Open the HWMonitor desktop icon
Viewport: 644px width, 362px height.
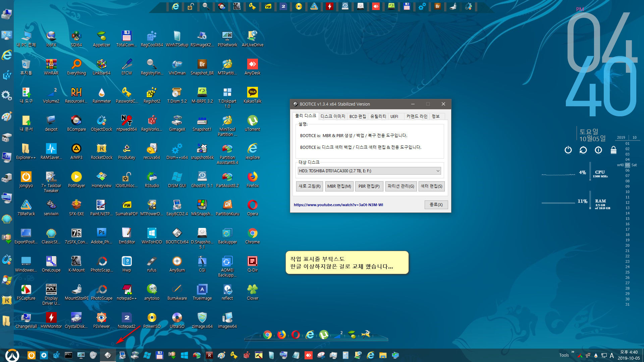pos(51,320)
